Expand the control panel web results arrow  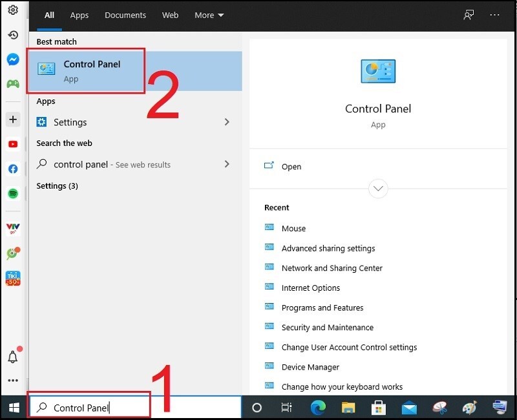tap(227, 164)
